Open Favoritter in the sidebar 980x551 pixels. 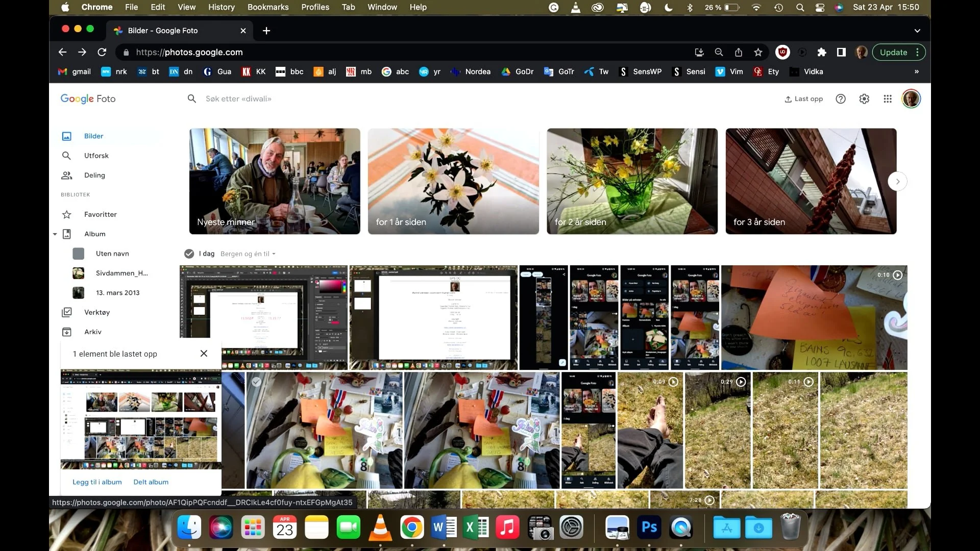(x=100, y=214)
